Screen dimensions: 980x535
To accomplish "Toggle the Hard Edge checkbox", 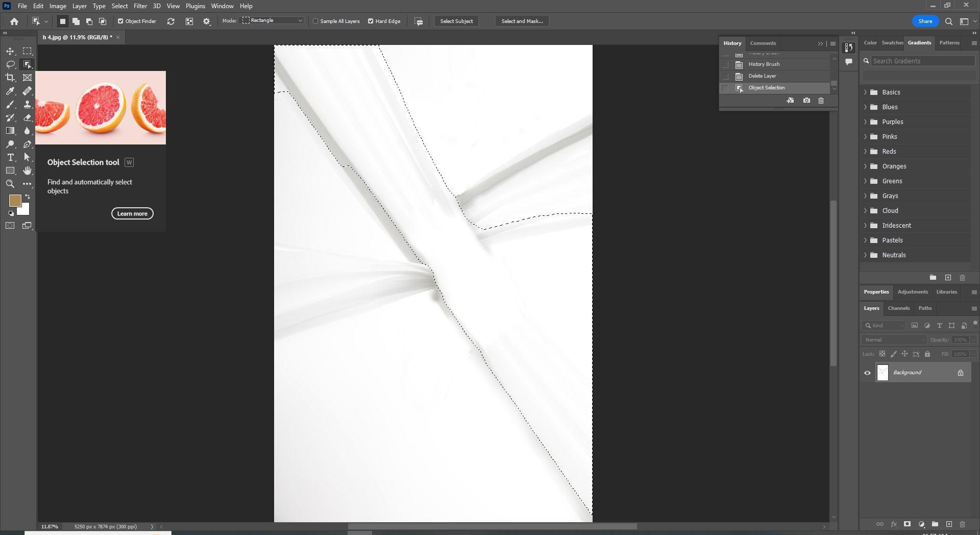I will (371, 21).
